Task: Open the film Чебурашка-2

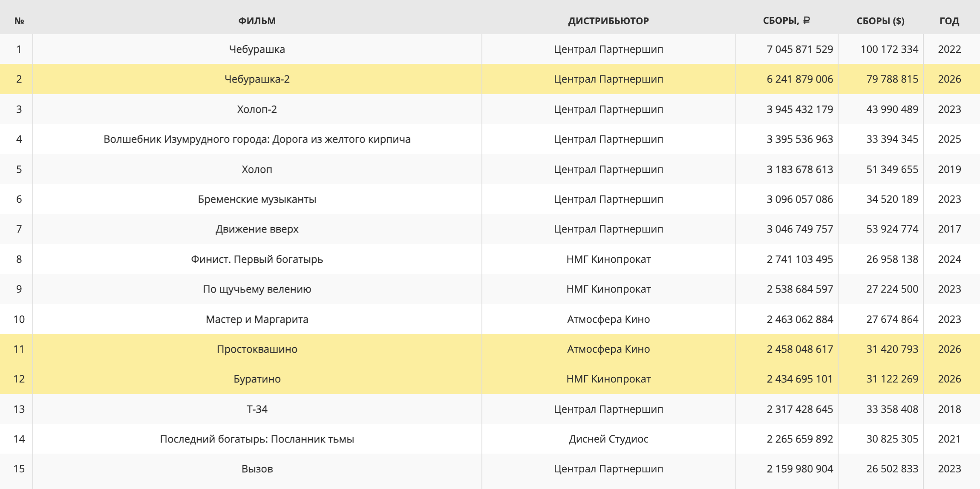Action: [x=257, y=79]
